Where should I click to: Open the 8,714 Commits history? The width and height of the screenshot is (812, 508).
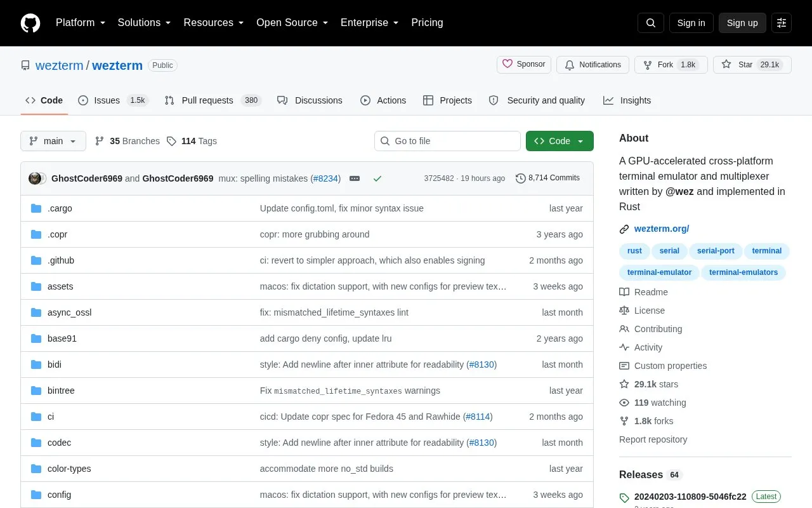tap(548, 178)
